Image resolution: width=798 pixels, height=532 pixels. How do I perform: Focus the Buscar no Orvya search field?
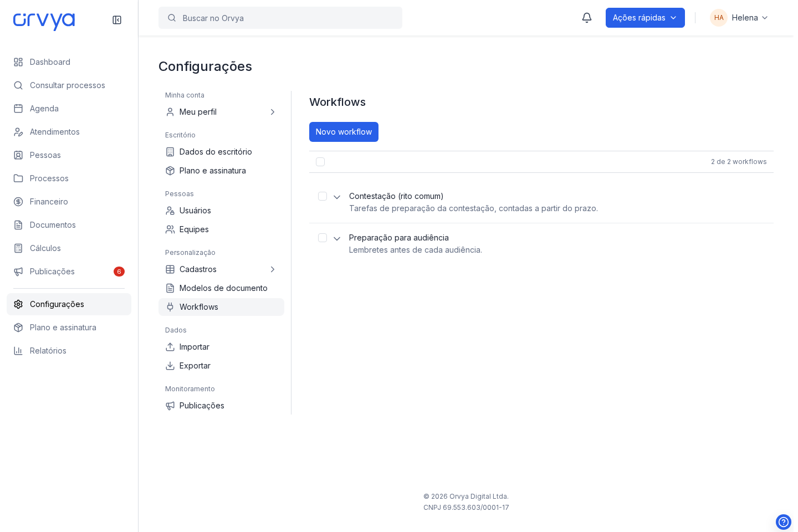280,18
